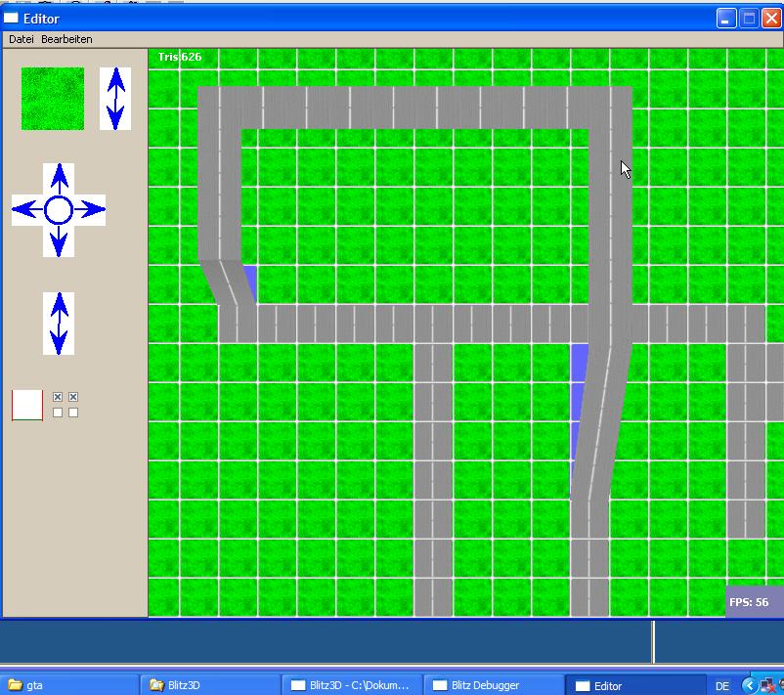Click the left arrow of the directional pad
This screenshot has height=695, width=784.
tap(27, 210)
